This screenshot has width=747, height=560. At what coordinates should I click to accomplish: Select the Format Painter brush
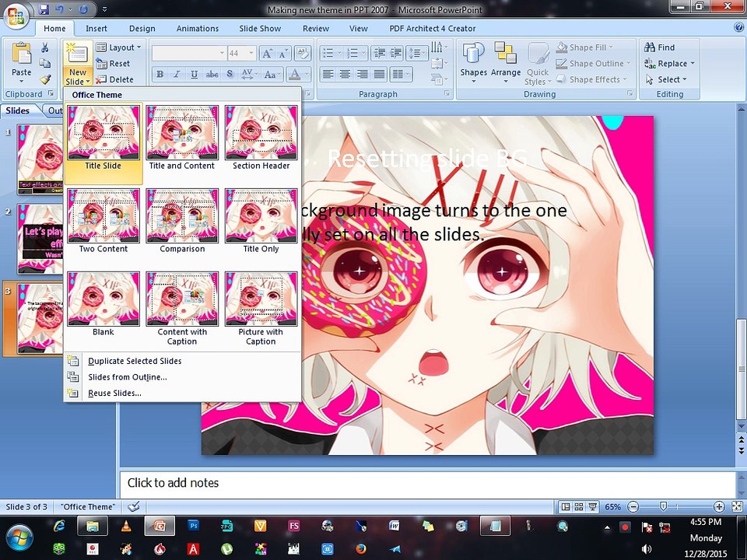point(45,79)
